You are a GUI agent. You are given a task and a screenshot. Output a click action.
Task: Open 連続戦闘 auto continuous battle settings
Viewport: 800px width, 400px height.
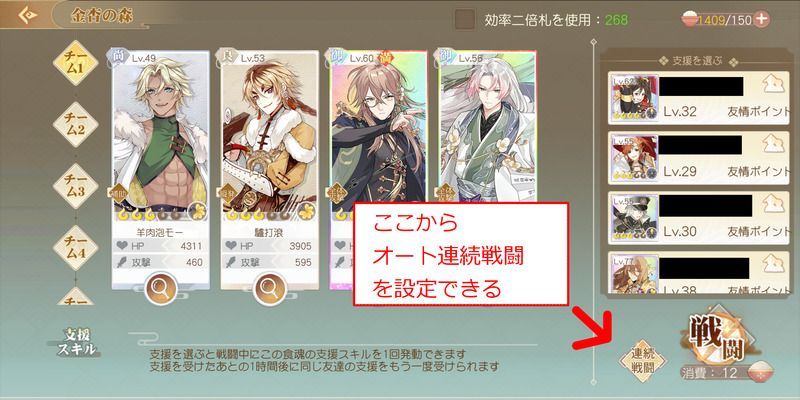(643, 361)
